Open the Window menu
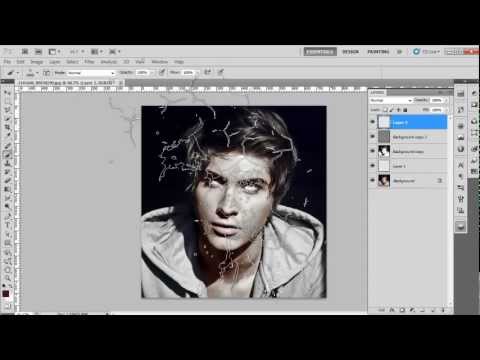Screen dimensions: 480x360 tap(160, 62)
